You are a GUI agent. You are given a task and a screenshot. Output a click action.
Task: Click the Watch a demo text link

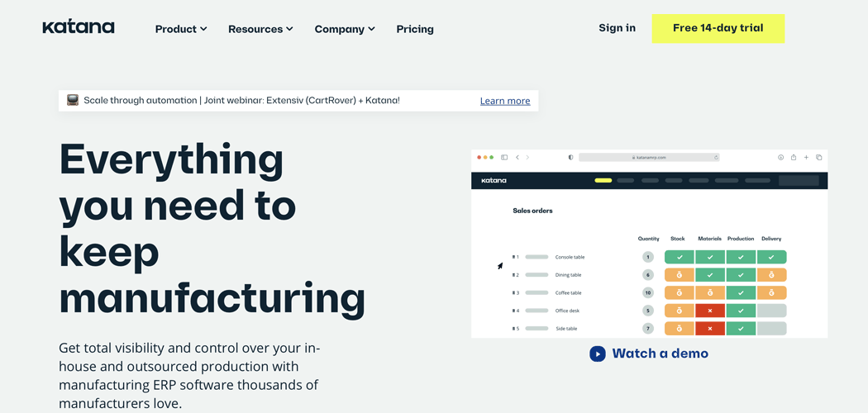(660, 354)
